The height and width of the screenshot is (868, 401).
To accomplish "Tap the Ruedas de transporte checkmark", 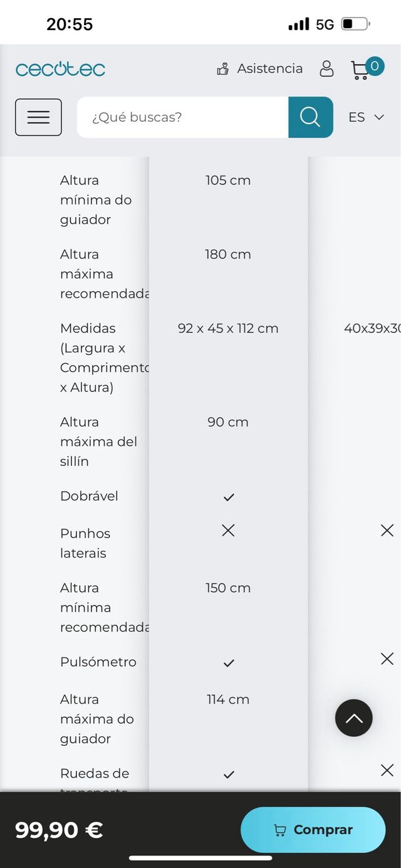I will point(229,775).
